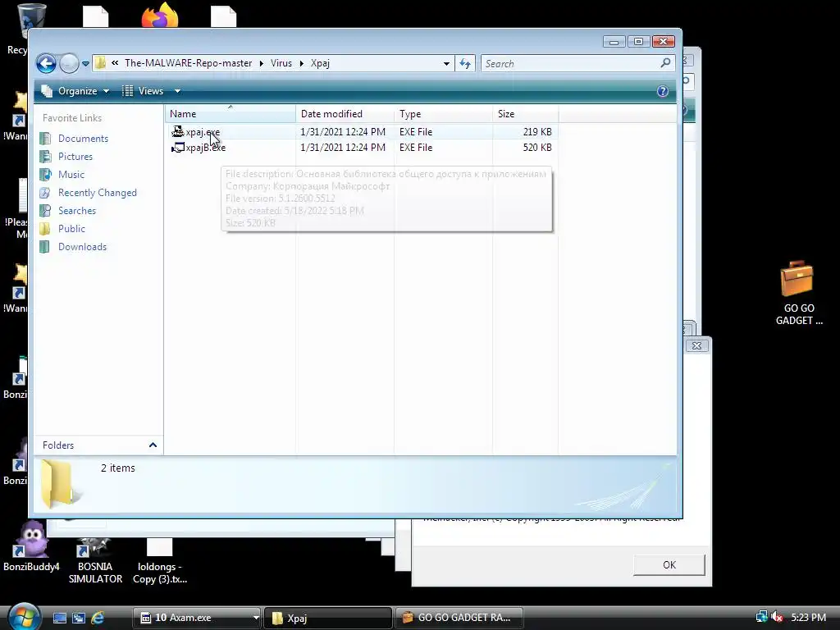This screenshot has width=840, height=630.
Task: Expand the Views dropdown arrow
Action: click(x=177, y=91)
